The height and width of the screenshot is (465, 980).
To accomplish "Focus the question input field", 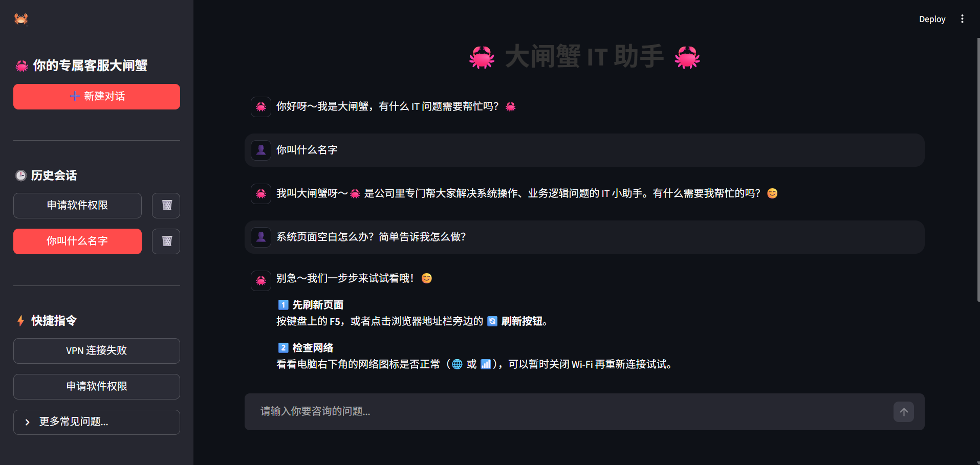I will point(568,412).
